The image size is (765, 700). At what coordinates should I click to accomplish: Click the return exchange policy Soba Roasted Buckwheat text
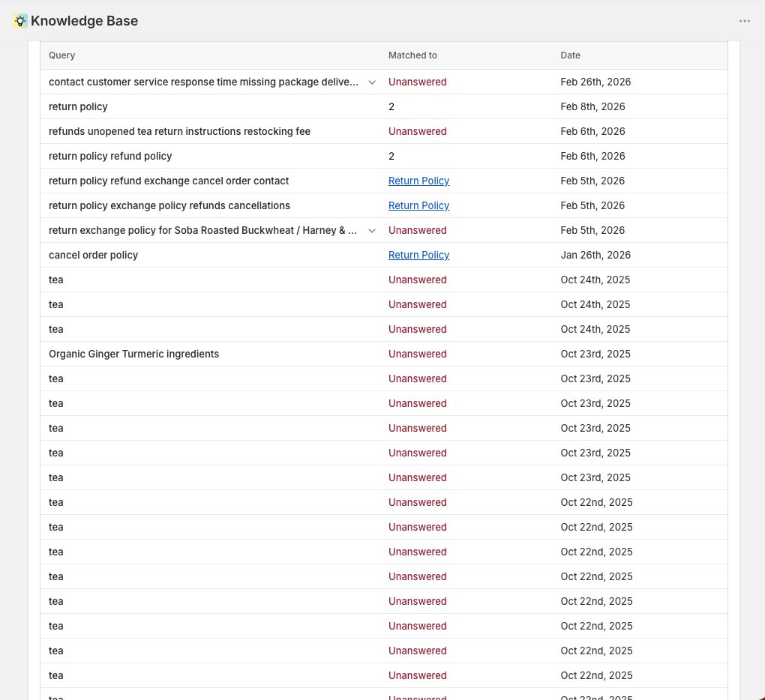click(202, 231)
